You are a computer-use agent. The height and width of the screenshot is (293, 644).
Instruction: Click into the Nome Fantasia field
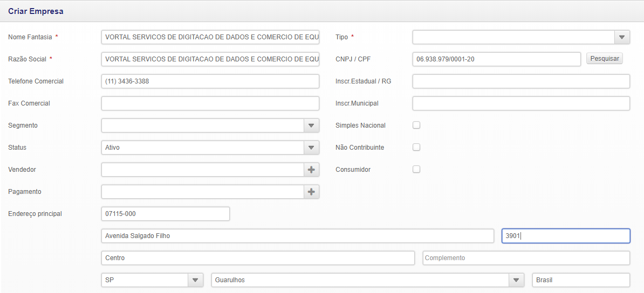(x=210, y=37)
